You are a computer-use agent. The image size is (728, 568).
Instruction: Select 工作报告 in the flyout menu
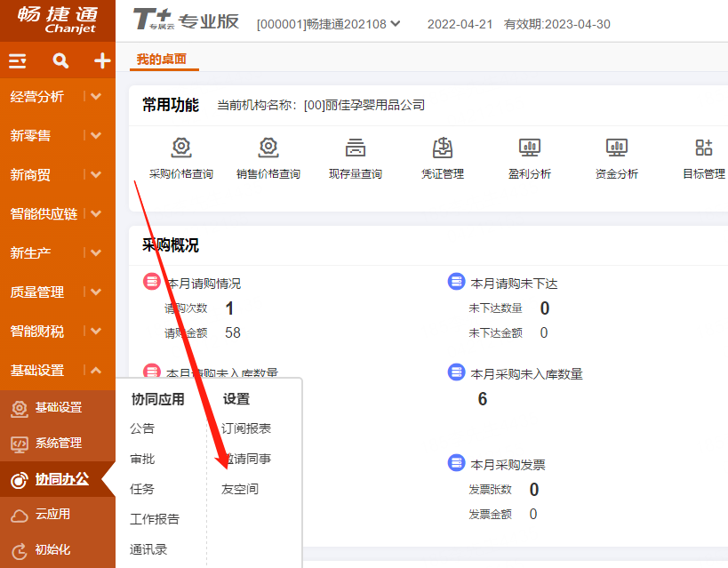coord(155,519)
